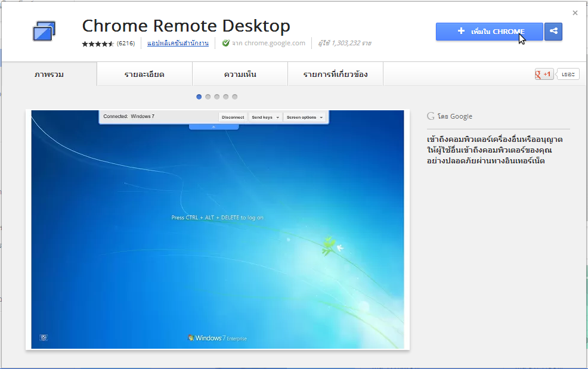The image size is (588, 369).
Task: Select the fourth carousel dot
Action: [x=226, y=97]
